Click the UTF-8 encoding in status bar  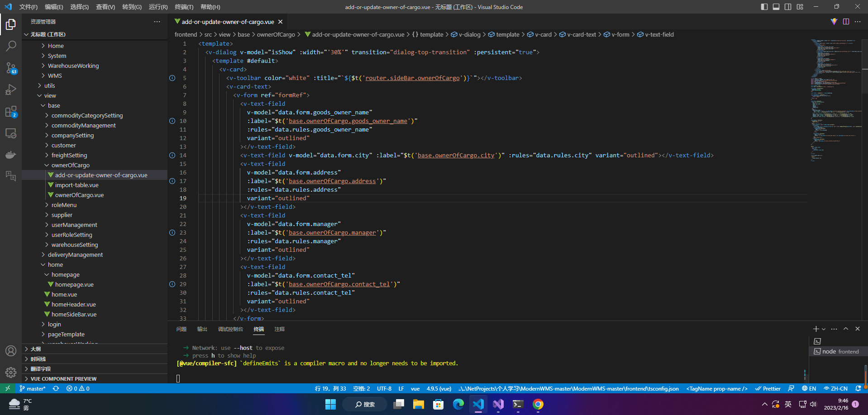click(x=384, y=388)
